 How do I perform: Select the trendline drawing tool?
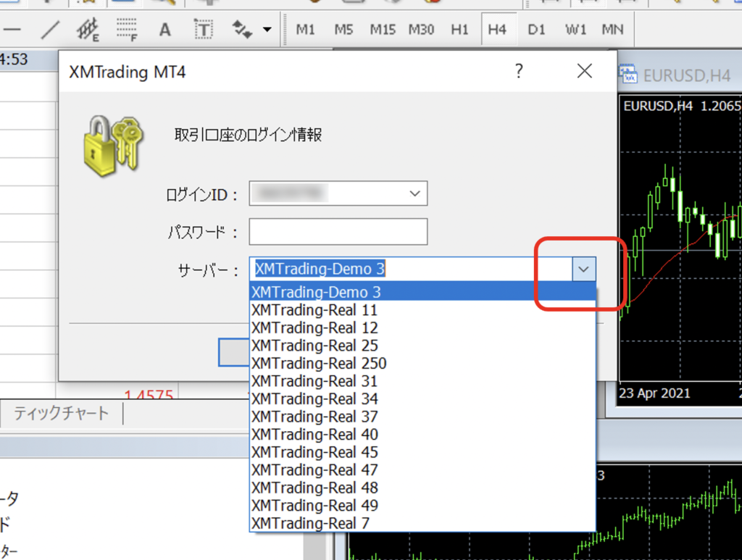point(50,30)
